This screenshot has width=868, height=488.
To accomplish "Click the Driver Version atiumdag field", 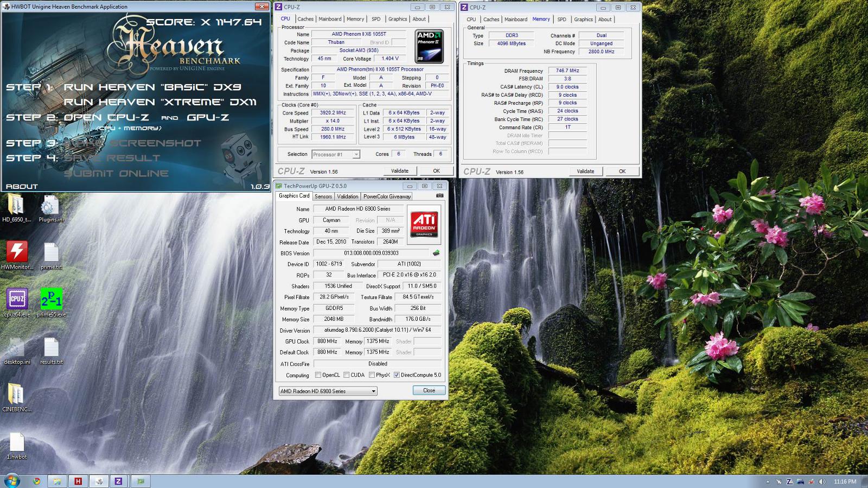I will [x=378, y=330].
